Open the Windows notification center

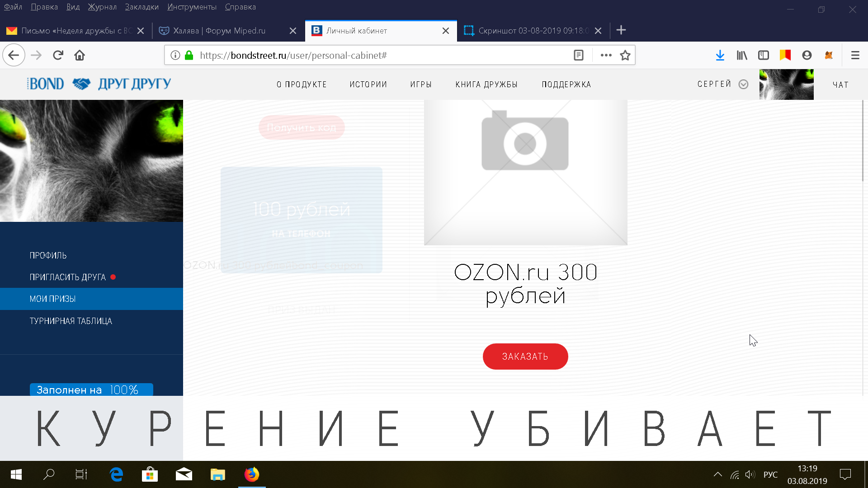[x=845, y=474]
